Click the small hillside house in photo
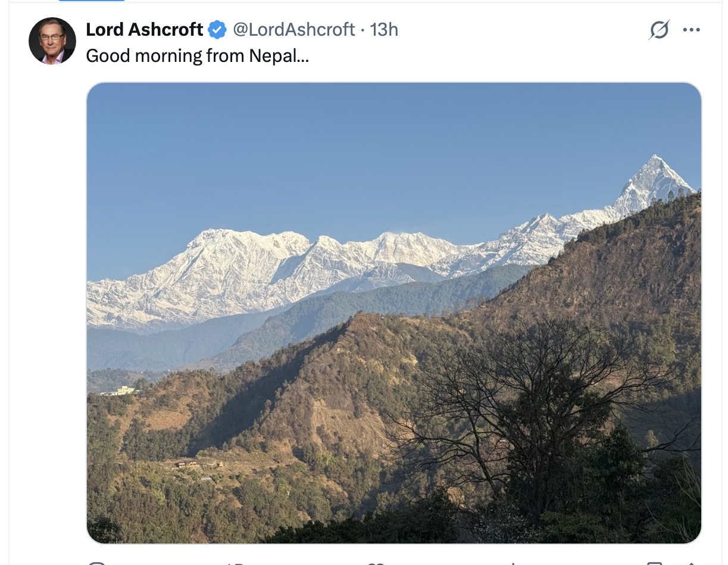 coord(186,463)
